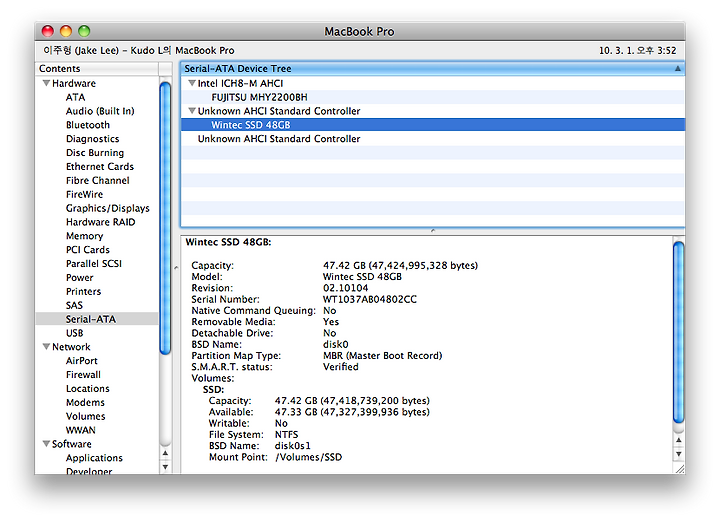Open the Parallel SCSI entry
720x522 pixels.
(x=94, y=264)
